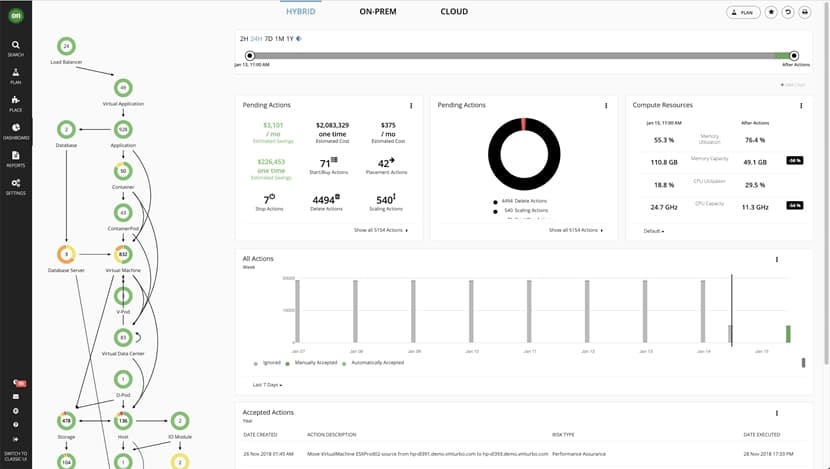Select the Database node
This screenshot has height=469, width=830.
click(x=66, y=129)
